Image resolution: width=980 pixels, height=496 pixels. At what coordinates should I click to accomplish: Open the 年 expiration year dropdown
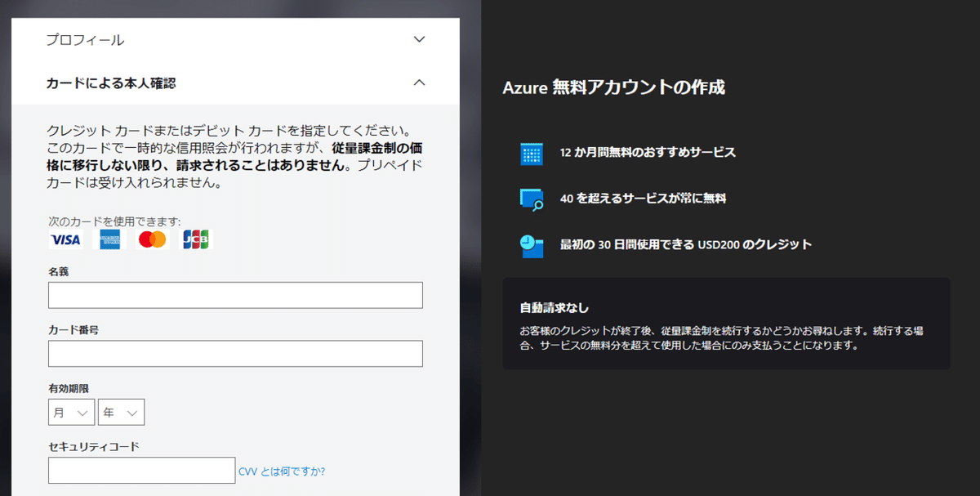click(121, 413)
